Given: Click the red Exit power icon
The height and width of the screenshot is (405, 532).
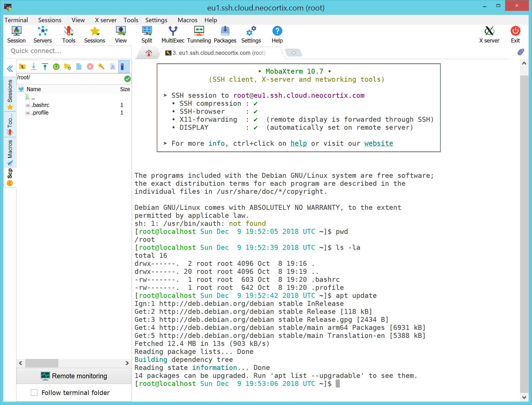Looking at the screenshot, I should point(515,34).
